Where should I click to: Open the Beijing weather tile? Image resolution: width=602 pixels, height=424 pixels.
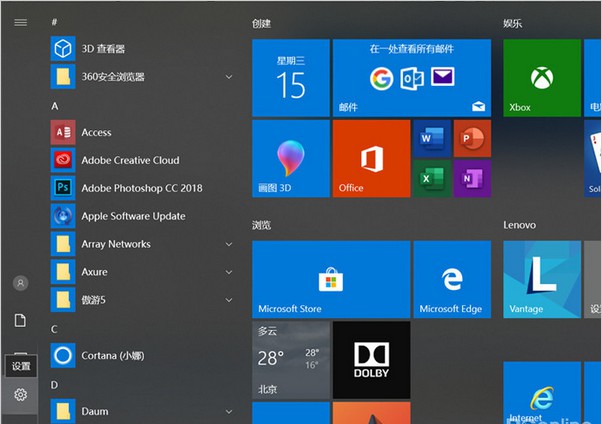click(x=290, y=359)
